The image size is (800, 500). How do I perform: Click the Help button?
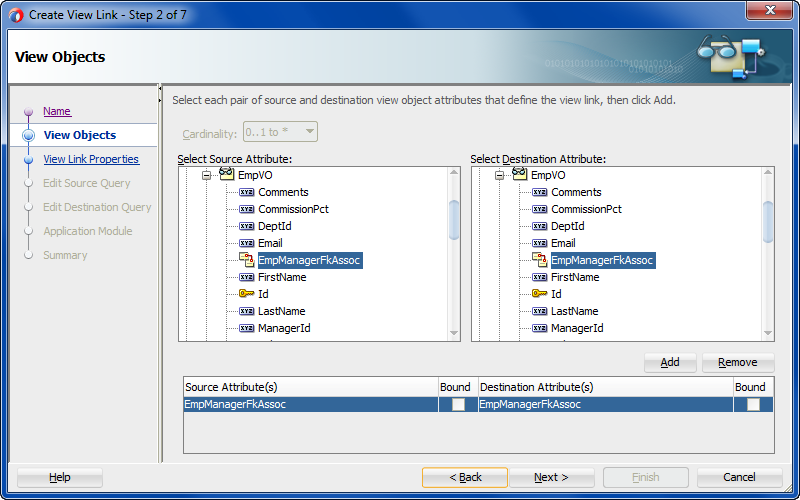click(60, 477)
